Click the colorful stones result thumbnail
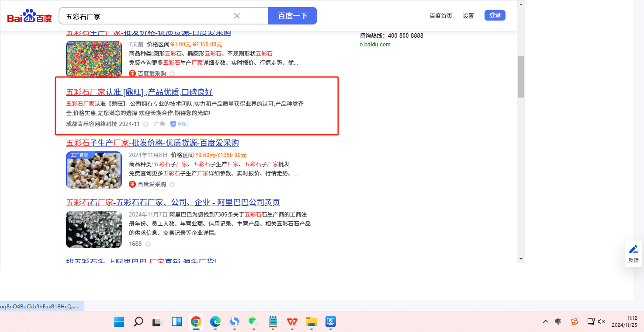The width and height of the screenshot is (644, 332). pyautogui.click(x=94, y=59)
